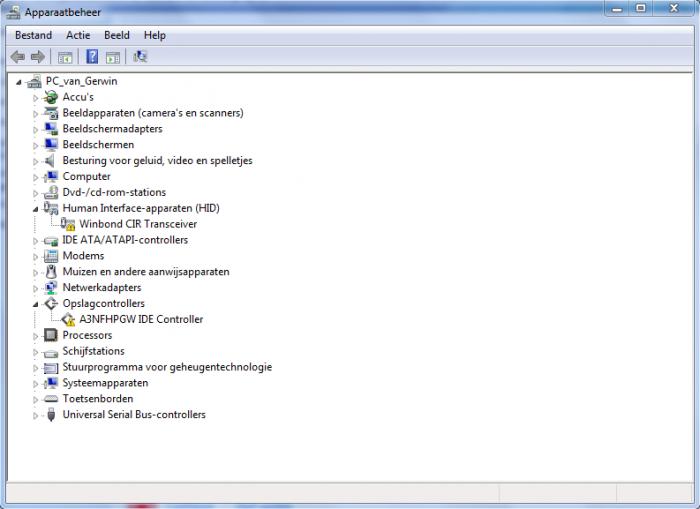Expand the Systeemapparaten arrow
Screen dimensions: 700x509
[x=35, y=384]
